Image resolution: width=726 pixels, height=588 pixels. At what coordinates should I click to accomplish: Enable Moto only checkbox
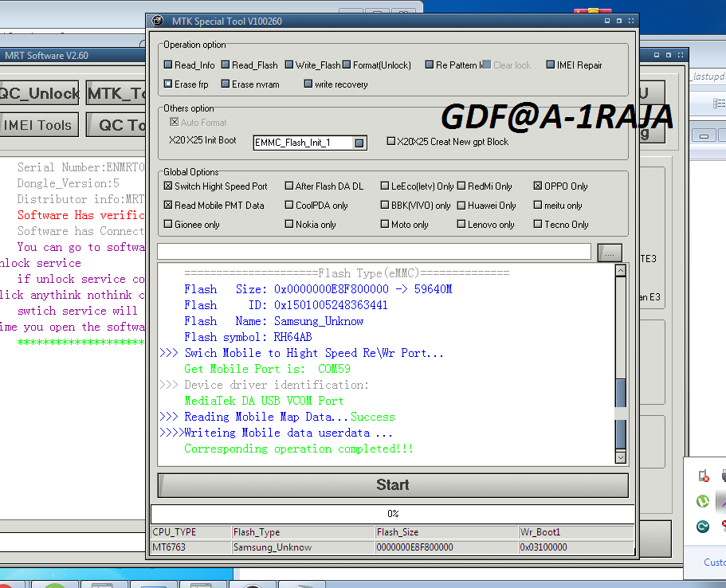coord(385,224)
